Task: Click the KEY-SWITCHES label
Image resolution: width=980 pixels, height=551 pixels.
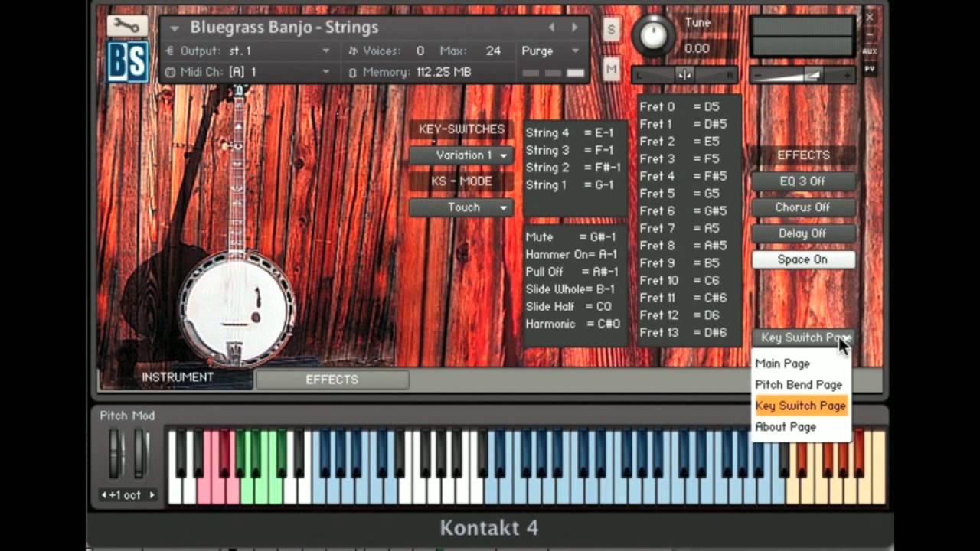Action: (x=462, y=129)
